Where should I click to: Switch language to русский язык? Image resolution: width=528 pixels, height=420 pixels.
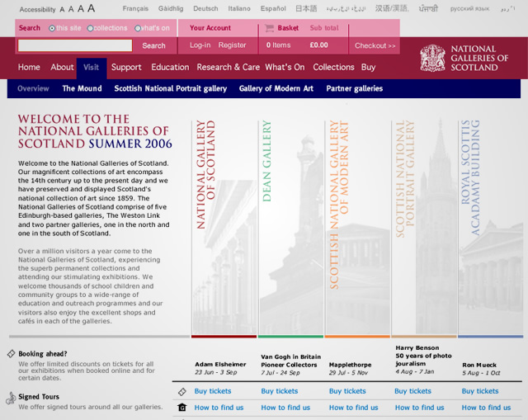pyautogui.click(x=469, y=9)
